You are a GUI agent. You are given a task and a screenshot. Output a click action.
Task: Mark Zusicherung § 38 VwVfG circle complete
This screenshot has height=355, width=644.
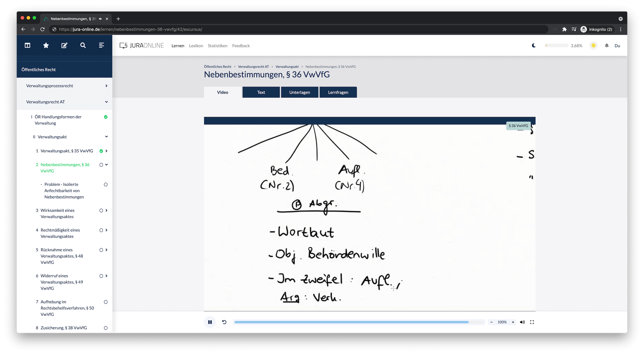[x=106, y=328]
